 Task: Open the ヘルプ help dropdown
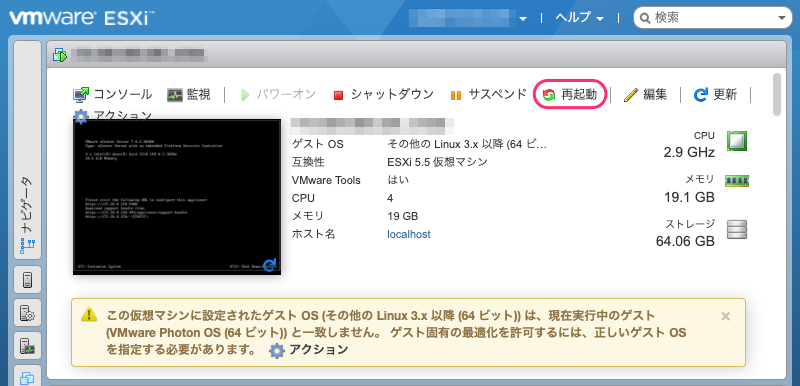pyautogui.click(x=579, y=18)
